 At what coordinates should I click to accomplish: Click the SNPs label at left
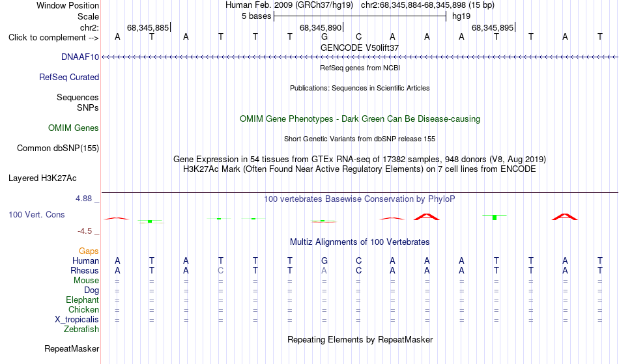[x=88, y=108]
